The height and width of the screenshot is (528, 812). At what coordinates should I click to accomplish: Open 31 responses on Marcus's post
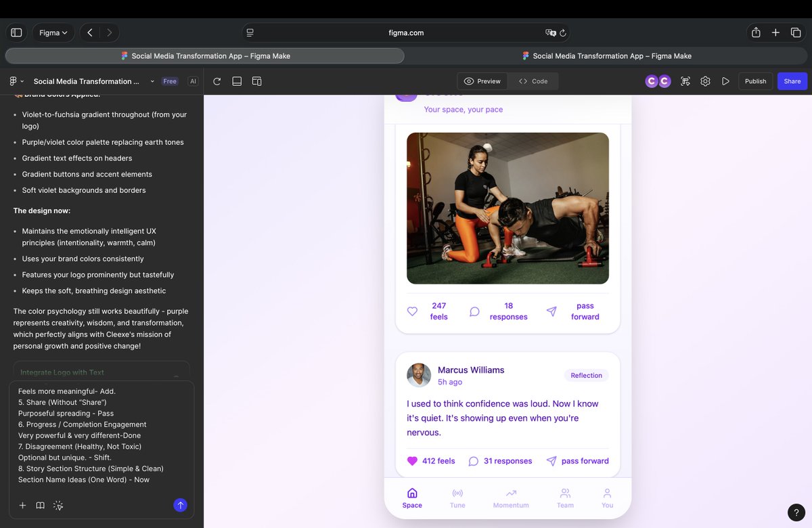click(x=501, y=461)
